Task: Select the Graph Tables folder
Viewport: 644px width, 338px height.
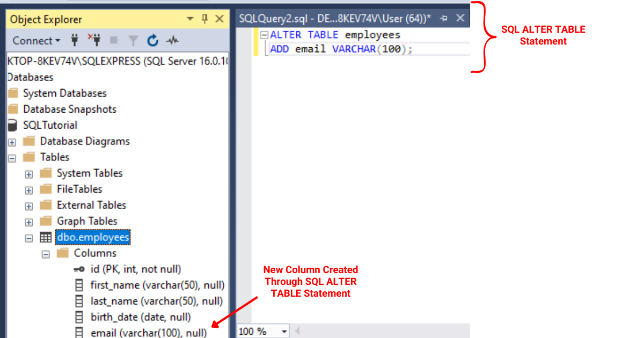Action: (x=86, y=221)
